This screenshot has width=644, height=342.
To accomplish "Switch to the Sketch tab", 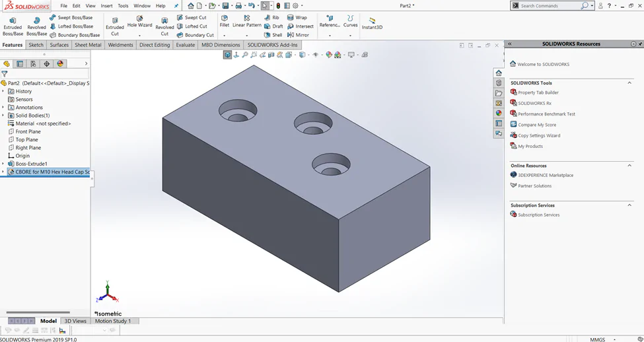I will [x=36, y=45].
